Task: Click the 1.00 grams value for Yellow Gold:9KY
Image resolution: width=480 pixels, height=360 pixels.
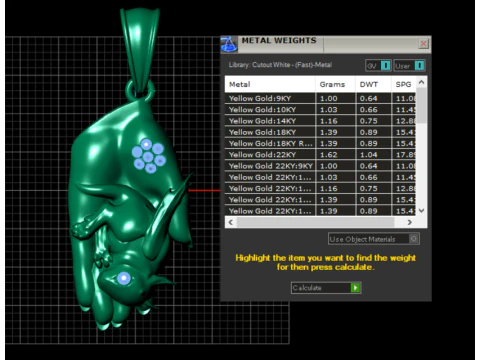Action: [x=329, y=98]
